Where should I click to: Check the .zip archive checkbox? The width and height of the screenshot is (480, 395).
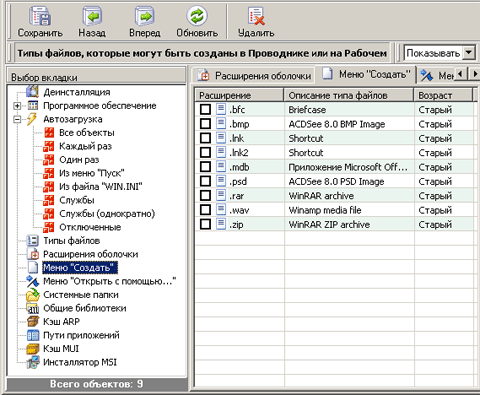(205, 224)
